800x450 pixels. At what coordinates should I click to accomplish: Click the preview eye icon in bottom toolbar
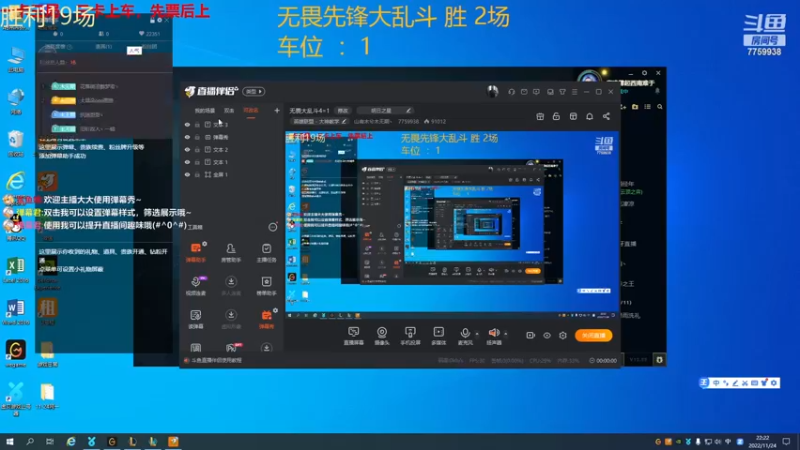[x=547, y=335]
